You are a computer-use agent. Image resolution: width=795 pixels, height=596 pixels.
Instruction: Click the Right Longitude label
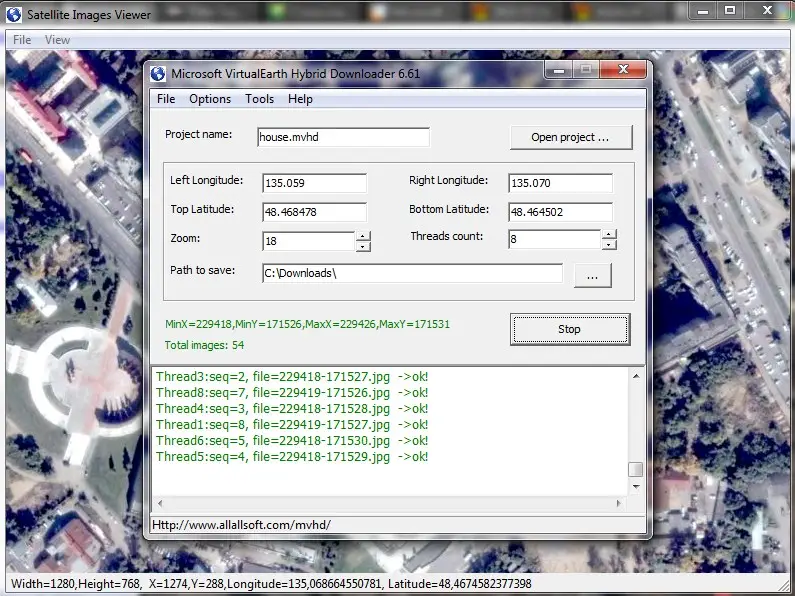[448, 180]
